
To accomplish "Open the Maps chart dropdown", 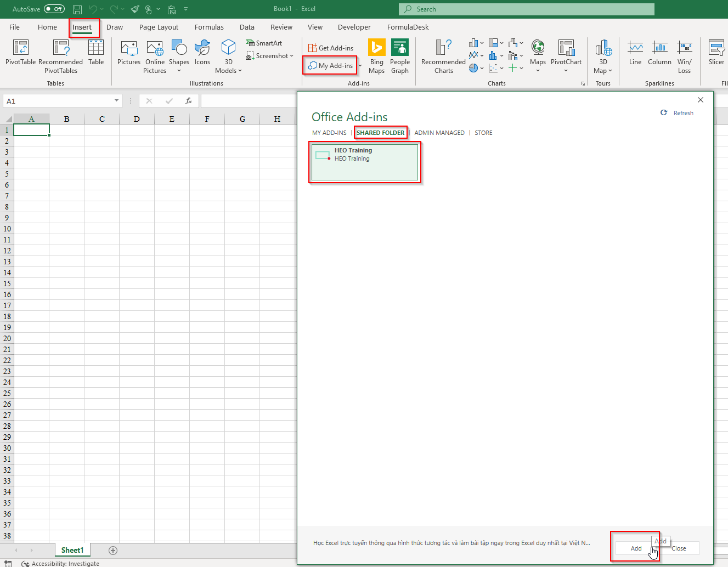I will click(538, 71).
